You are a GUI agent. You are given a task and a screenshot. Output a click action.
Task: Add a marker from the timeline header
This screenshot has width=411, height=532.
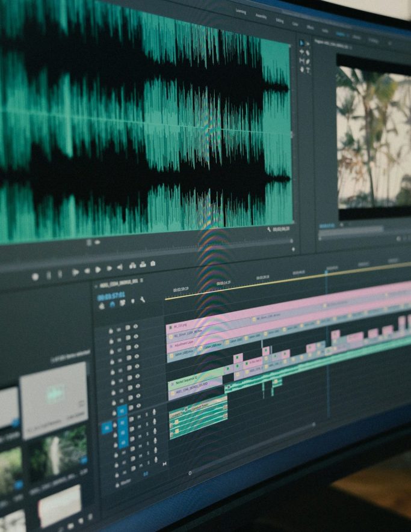133,301
